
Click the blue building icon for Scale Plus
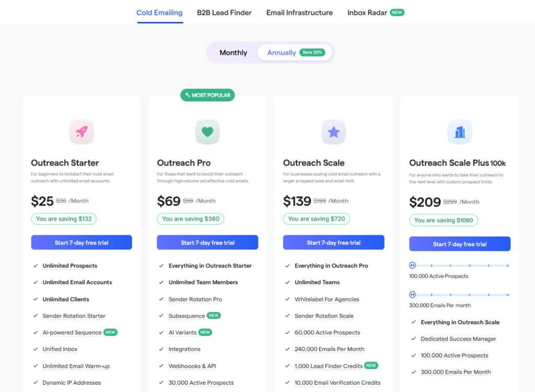tap(460, 132)
